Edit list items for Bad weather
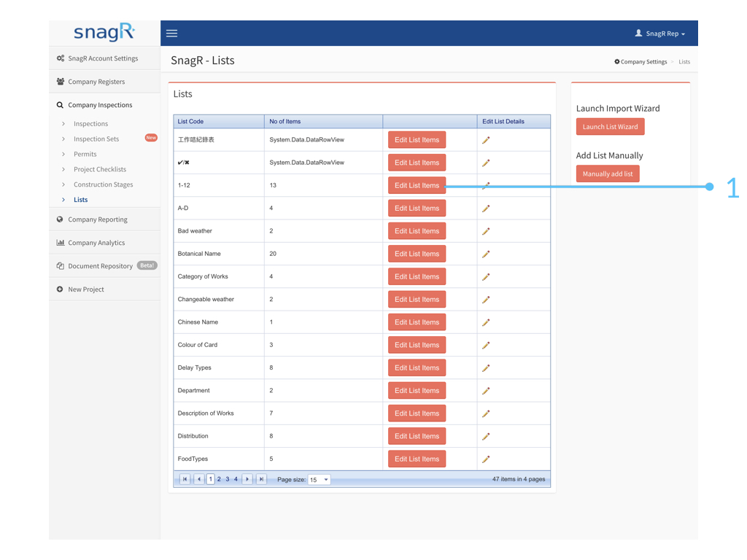The width and height of the screenshot is (747, 560). pos(417,231)
